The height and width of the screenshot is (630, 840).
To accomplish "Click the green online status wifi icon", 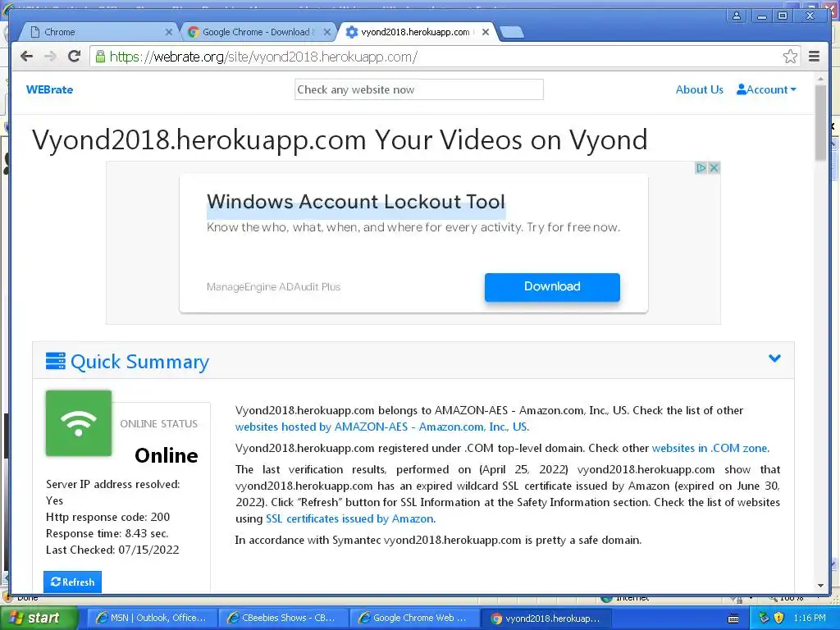I will [x=79, y=423].
